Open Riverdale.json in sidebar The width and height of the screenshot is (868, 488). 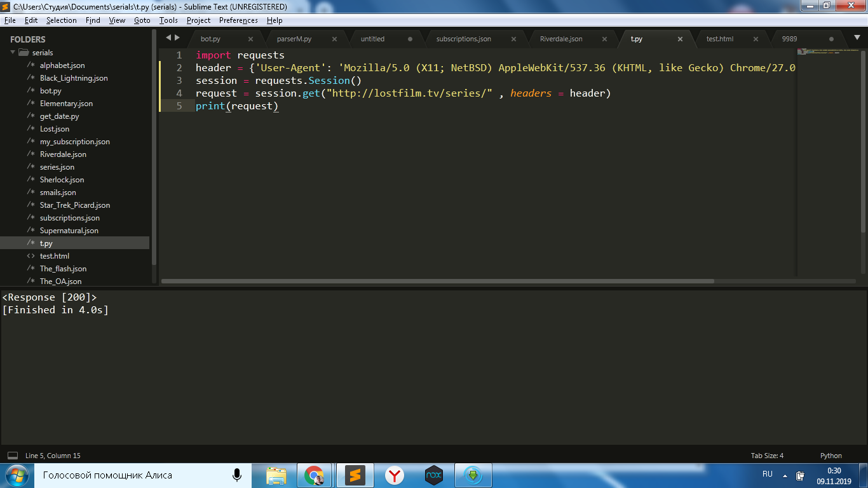pyautogui.click(x=63, y=154)
